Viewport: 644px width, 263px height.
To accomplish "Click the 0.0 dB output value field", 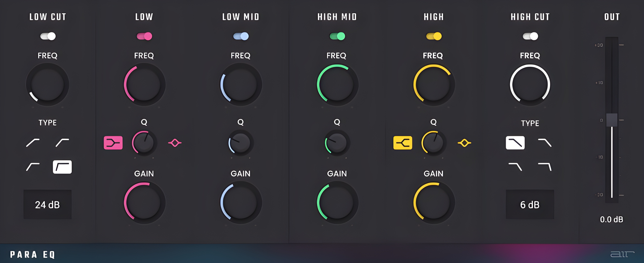I will [611, 219].
